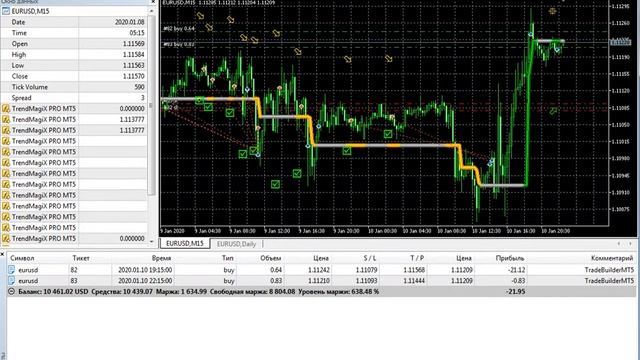Click the Tick Volume value 590
The width and height of the screenshot is (640, 360).
pos(139,87)
